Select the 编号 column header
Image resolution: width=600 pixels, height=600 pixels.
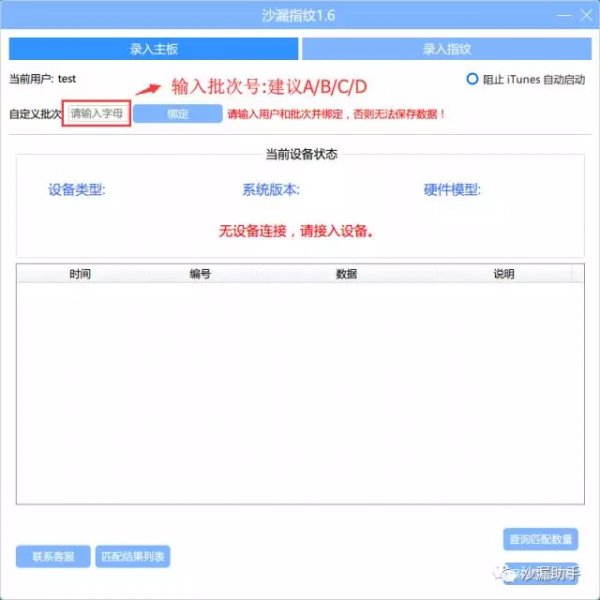tap(200, 274)
